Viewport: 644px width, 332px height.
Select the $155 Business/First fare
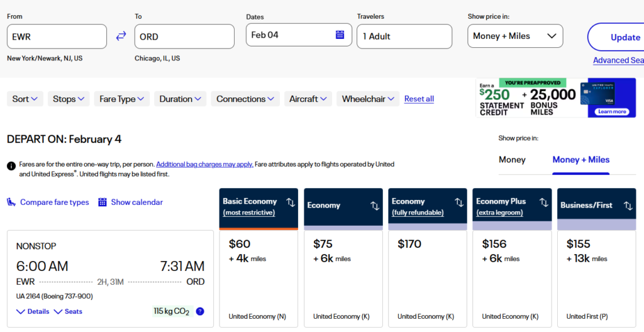coord(597,279)
